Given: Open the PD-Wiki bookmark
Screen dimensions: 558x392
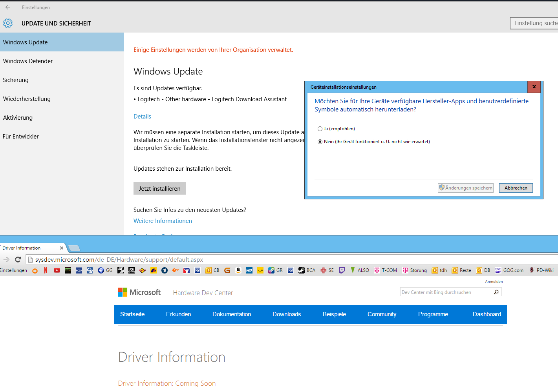Looking at the screenshot, I should point(541,270).
